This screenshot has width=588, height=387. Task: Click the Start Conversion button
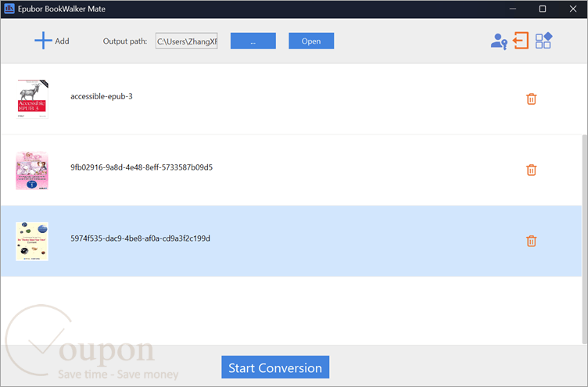[x=275, y=367]
